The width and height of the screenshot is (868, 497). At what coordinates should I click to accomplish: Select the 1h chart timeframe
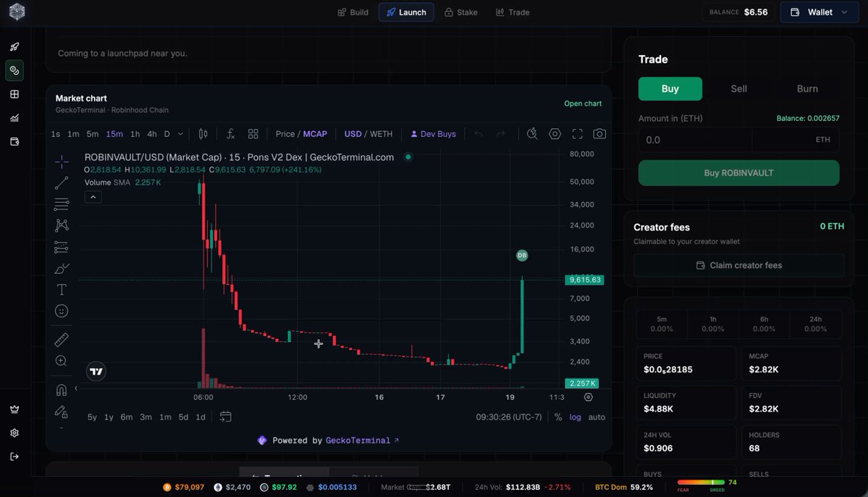coord(135,133)
